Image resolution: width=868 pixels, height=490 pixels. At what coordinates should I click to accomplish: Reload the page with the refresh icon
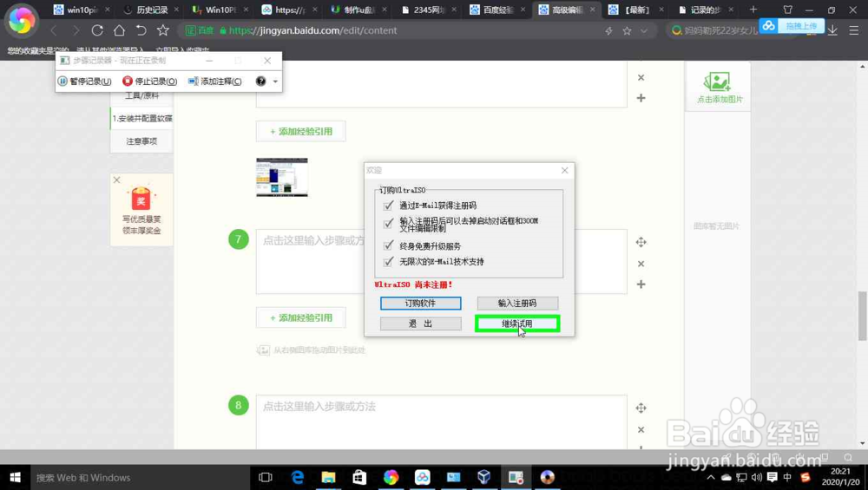coord(97,30)
